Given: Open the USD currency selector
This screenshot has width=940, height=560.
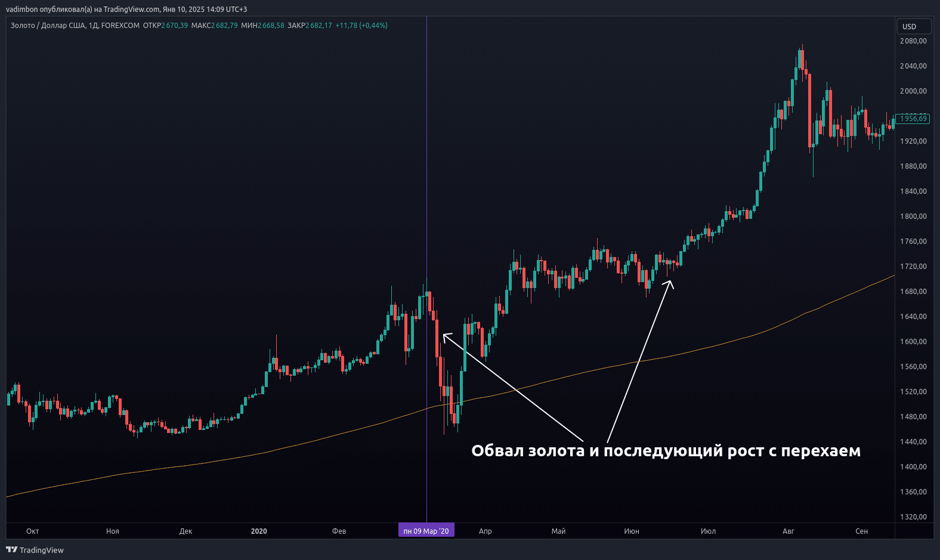Looking at the screenshot, I should coord(913,26).
